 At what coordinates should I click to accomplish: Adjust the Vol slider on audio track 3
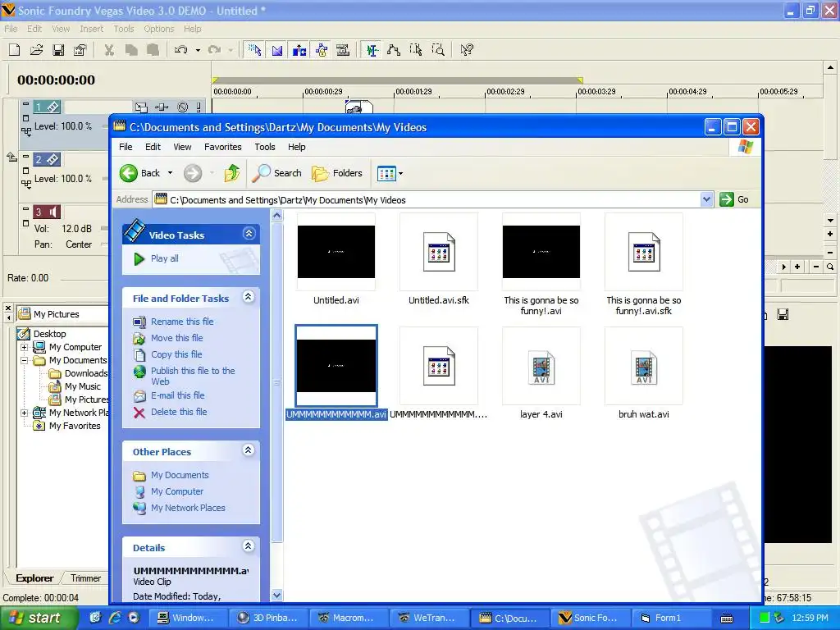pyautogui.click(x=103, y=229)
